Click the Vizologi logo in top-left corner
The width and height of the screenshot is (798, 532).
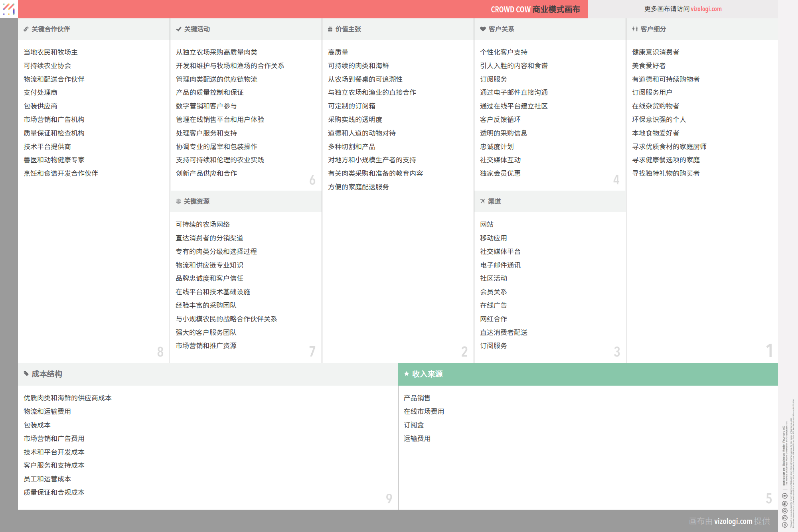pyautogui.click(x=9, y=9)
